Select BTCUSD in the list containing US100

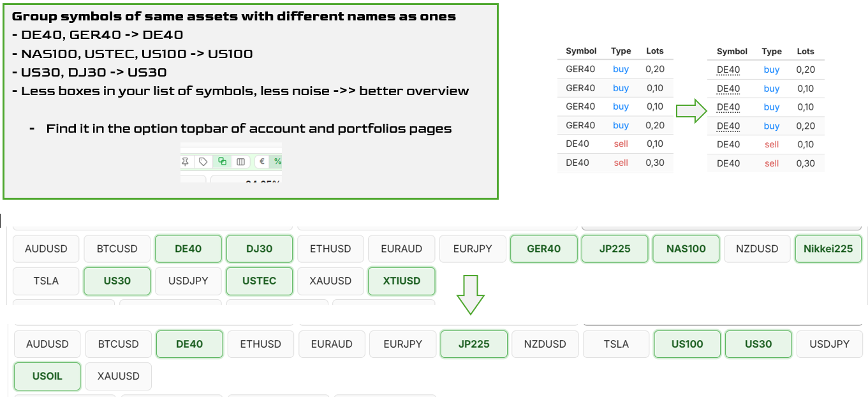[x=119, y=344]
